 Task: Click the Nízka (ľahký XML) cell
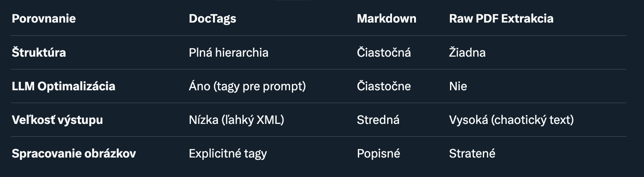(236, 119)
